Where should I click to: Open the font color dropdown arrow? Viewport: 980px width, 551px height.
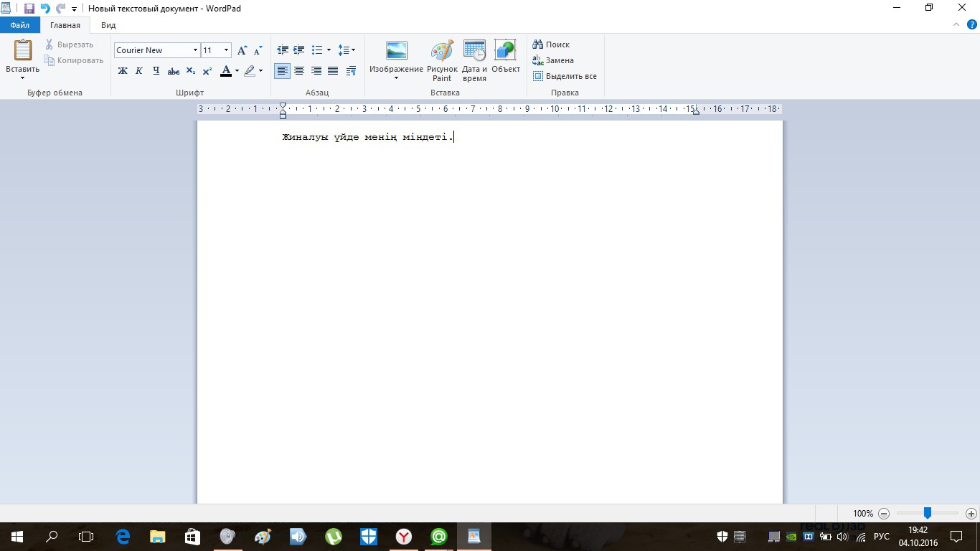[x=237, y=71]
